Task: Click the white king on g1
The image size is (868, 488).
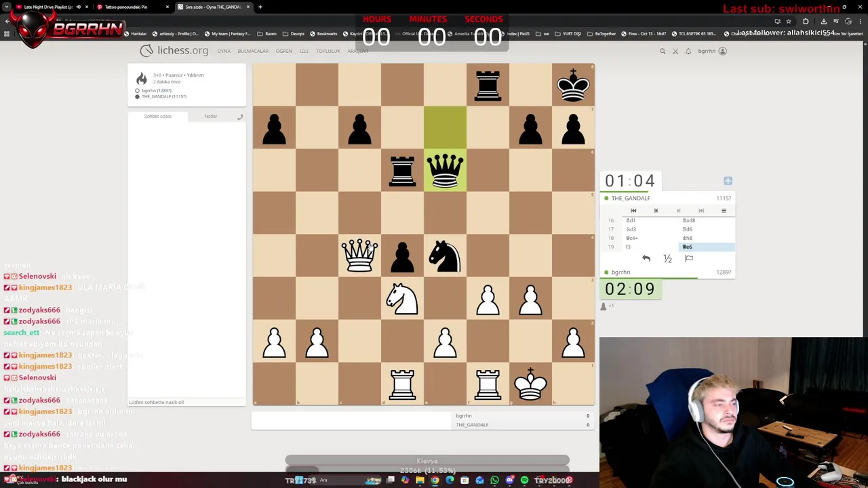Action: pos(530,384)
